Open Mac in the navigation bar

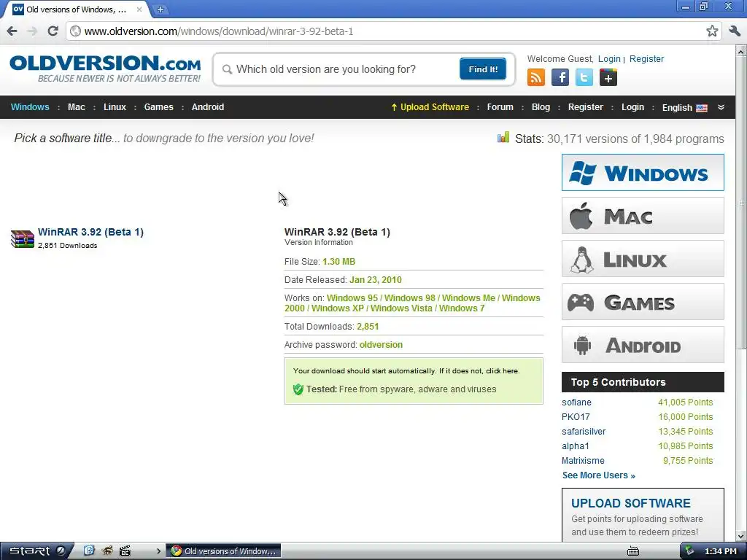click(76, 107)
